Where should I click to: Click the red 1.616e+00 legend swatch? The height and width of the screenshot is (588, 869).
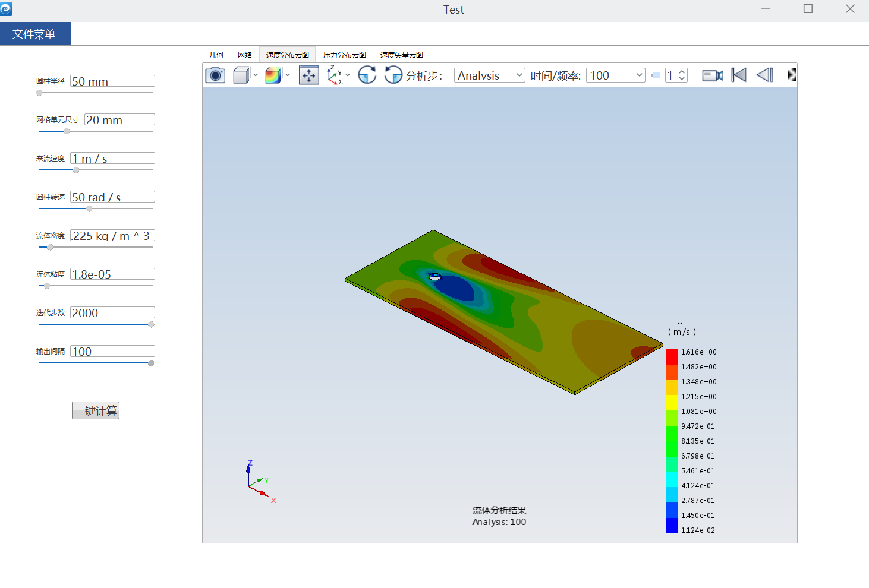[672, 356]
